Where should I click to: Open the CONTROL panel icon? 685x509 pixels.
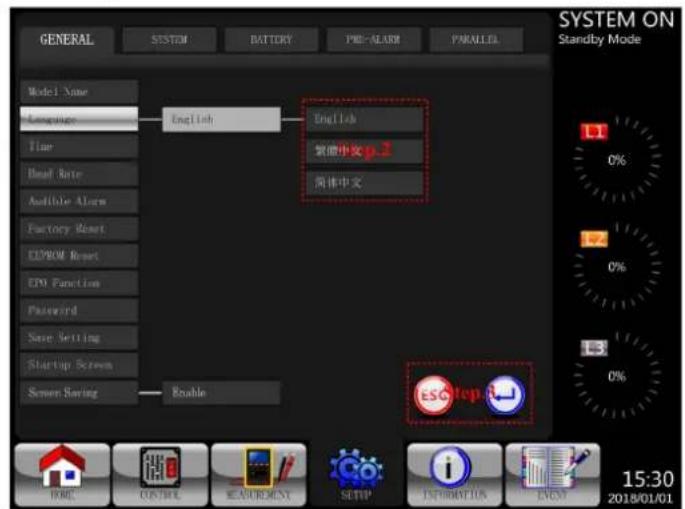pos(160,474)
